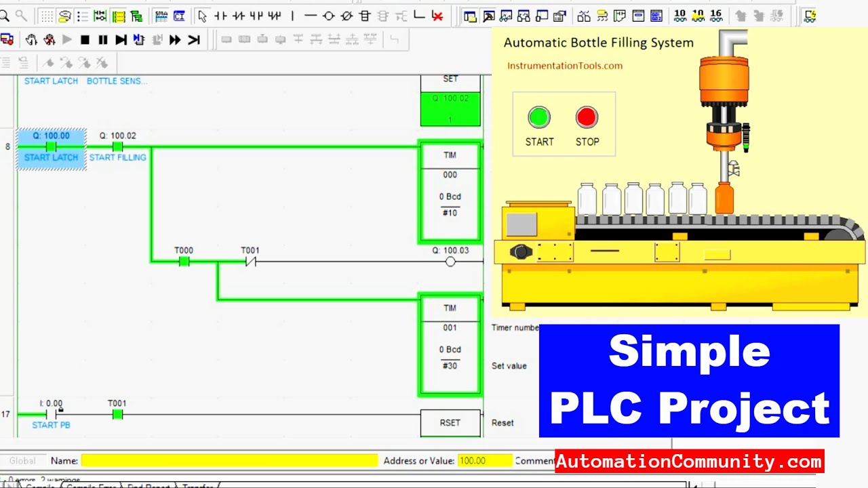Pause the running simulation
The width and height of the screenshot is (868, 488).
tap(102, 40)
